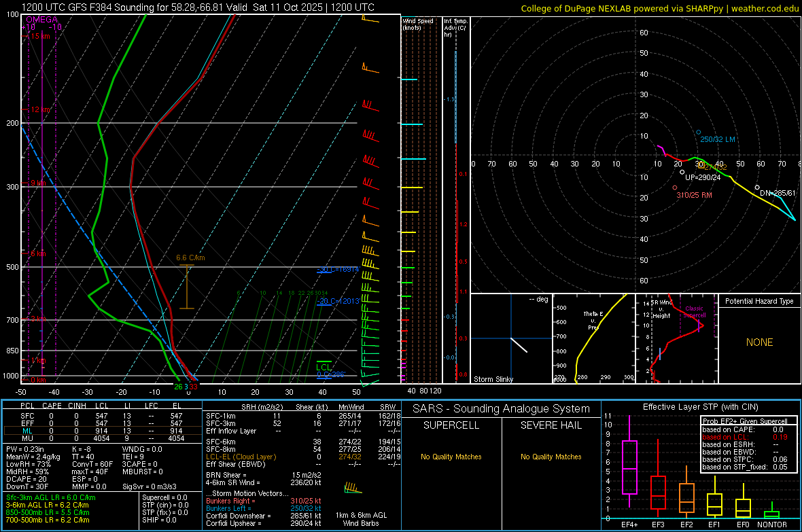Click the SHIP = 0.0 index

159,520
